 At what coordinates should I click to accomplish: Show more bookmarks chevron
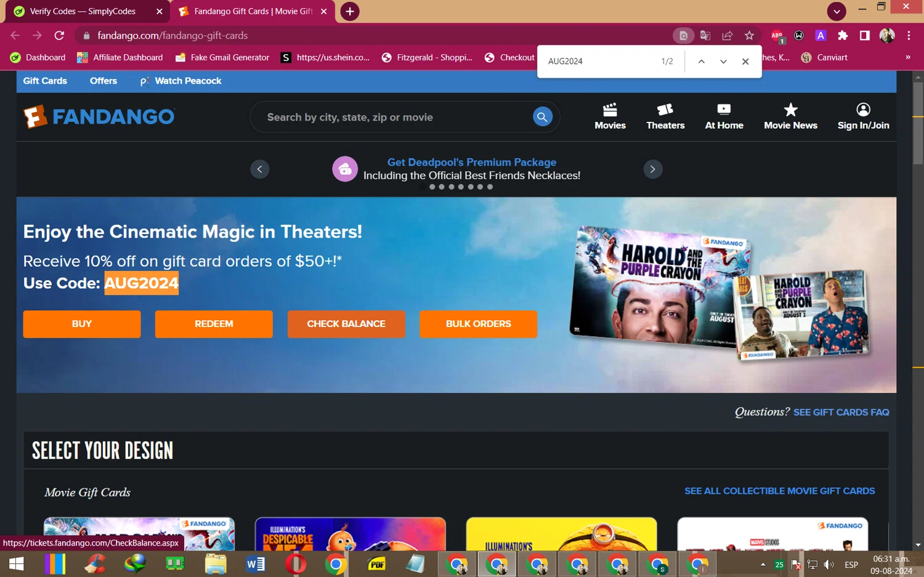point(907,57)
